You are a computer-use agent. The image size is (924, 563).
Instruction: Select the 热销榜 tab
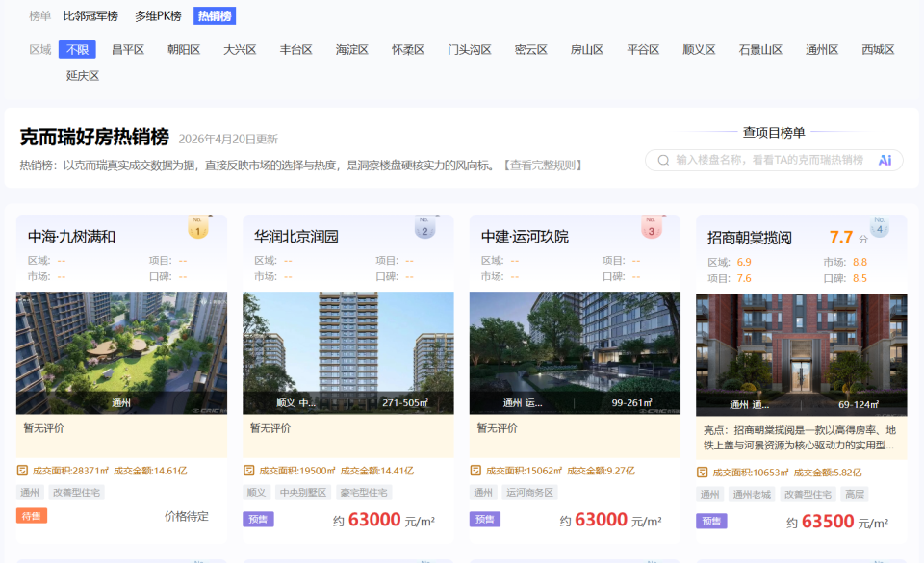pyautogui.click(x=215, y=16)
